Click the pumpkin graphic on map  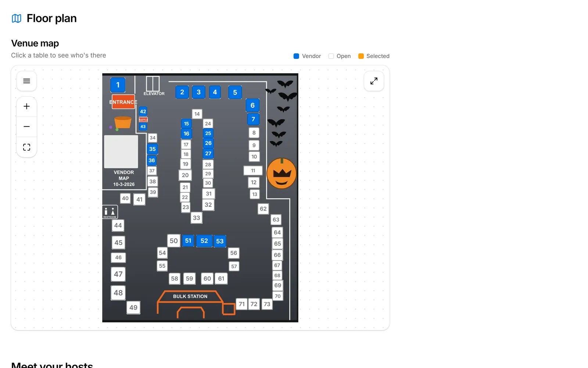[x=282, y=173]
